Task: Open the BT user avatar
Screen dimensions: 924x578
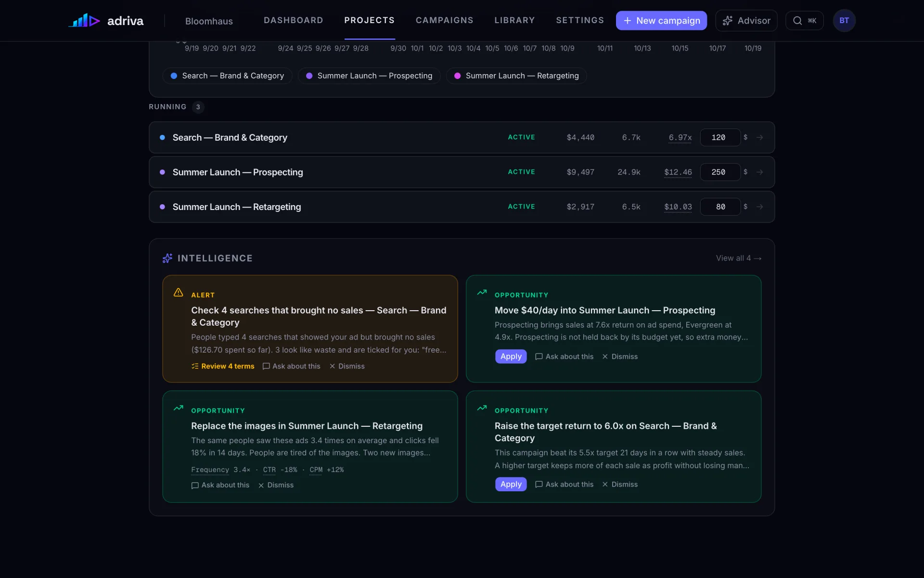Action: (844, 20)
